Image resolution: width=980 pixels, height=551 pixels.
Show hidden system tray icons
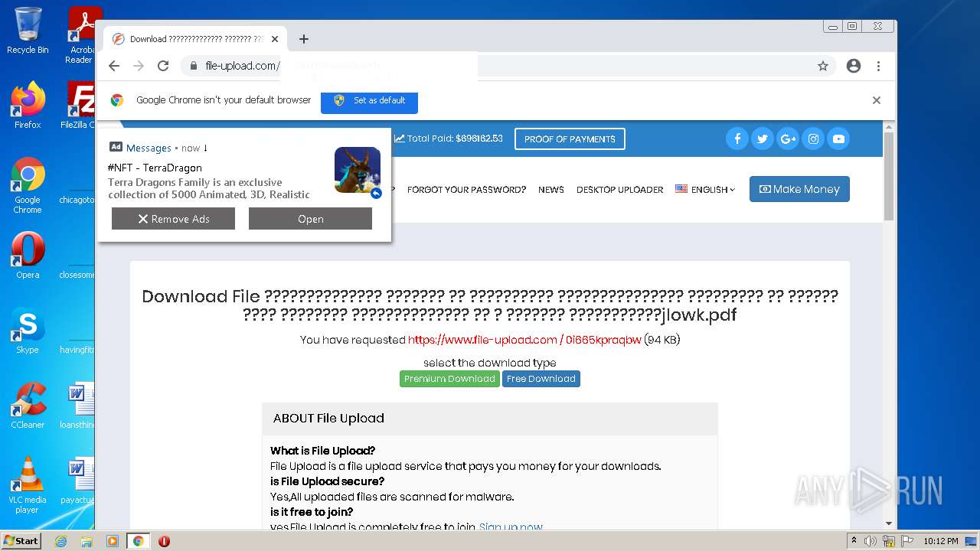[854, 541]
